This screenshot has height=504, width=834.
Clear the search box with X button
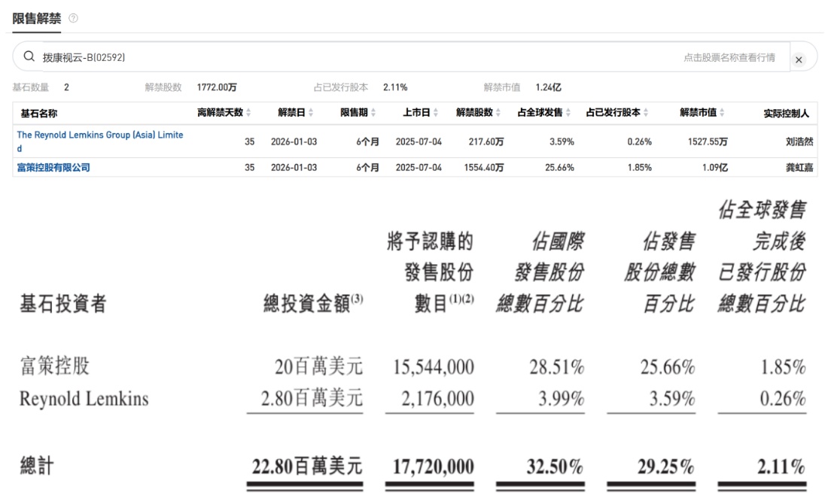pos(799,59)
